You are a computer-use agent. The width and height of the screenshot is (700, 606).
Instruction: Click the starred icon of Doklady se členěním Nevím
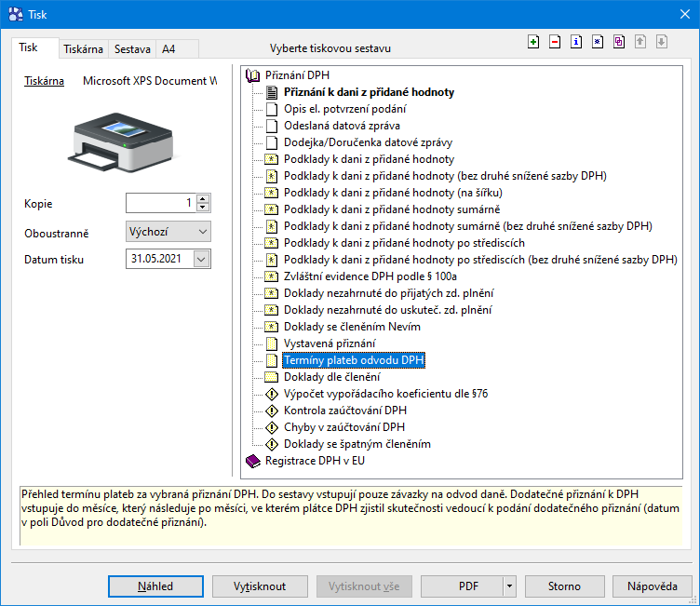click(x=272, y=327)
